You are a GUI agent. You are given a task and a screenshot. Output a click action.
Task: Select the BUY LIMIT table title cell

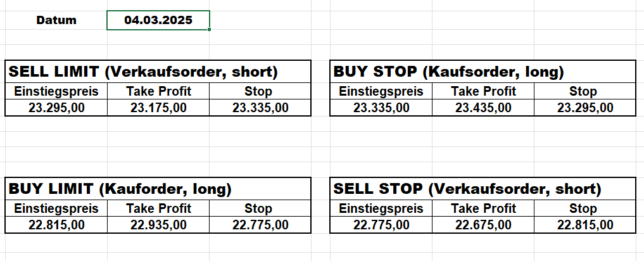coord(120,188)
